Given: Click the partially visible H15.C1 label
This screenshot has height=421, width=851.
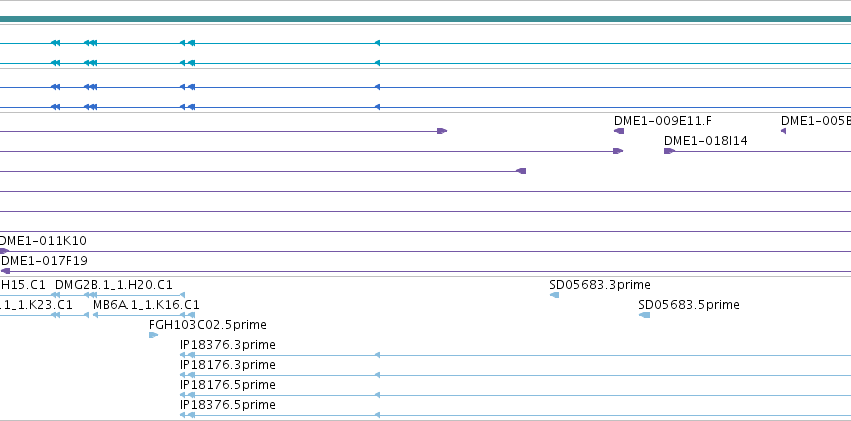Looking at the screenshot, I should pos(23,285).
